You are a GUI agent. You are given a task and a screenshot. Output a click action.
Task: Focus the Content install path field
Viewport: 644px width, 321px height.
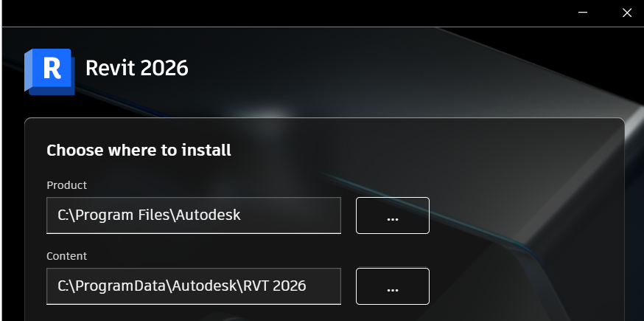point(194,286)
